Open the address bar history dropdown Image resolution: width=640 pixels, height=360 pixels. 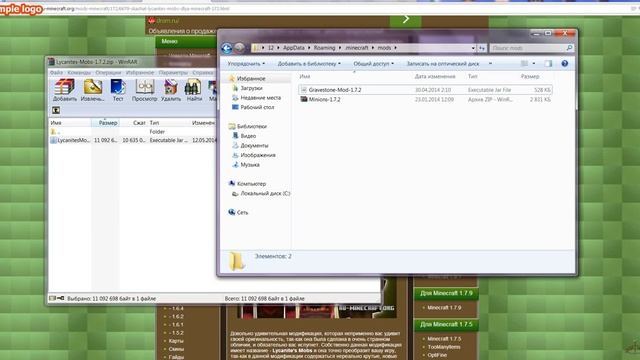tap(473, 48)
